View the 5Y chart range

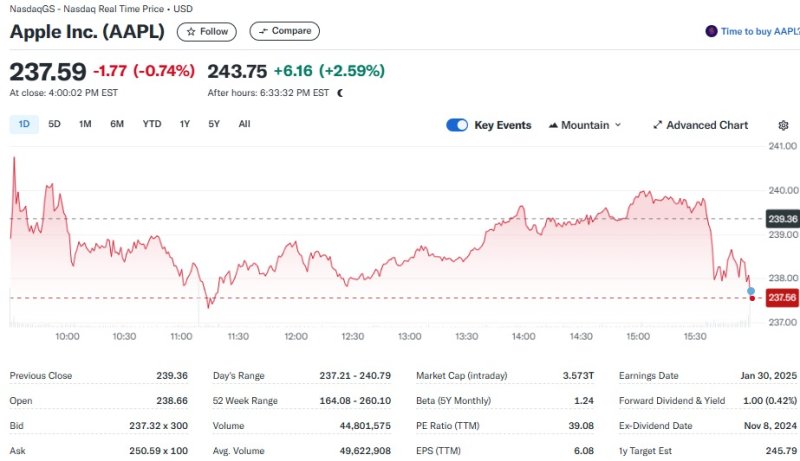(214, 124)
